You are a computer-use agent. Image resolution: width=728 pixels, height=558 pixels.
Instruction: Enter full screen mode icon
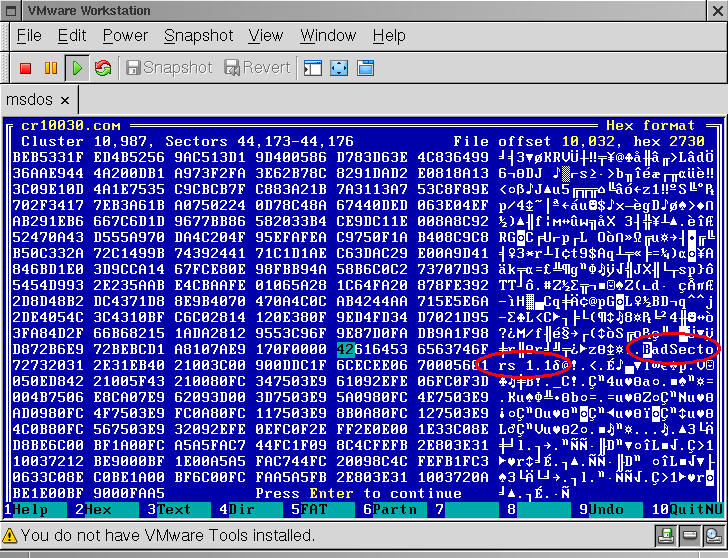[x=339, y=68]
